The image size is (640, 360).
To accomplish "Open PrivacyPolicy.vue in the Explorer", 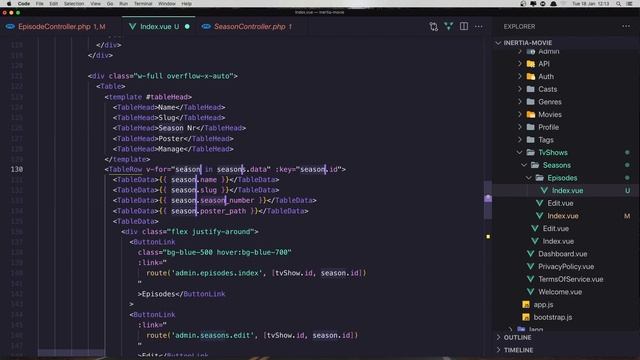I will (x=566, y=266).
